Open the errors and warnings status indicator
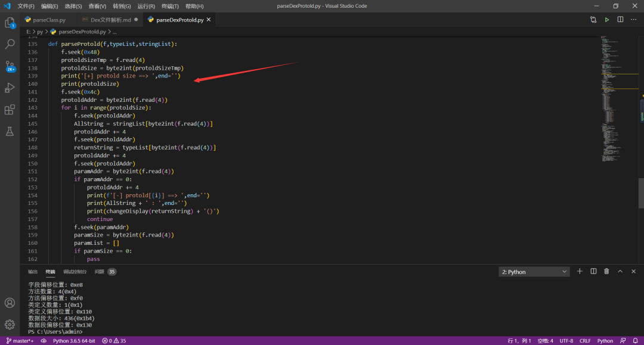Viewport: 644px width, 345px height. click(x=114, y=341)
